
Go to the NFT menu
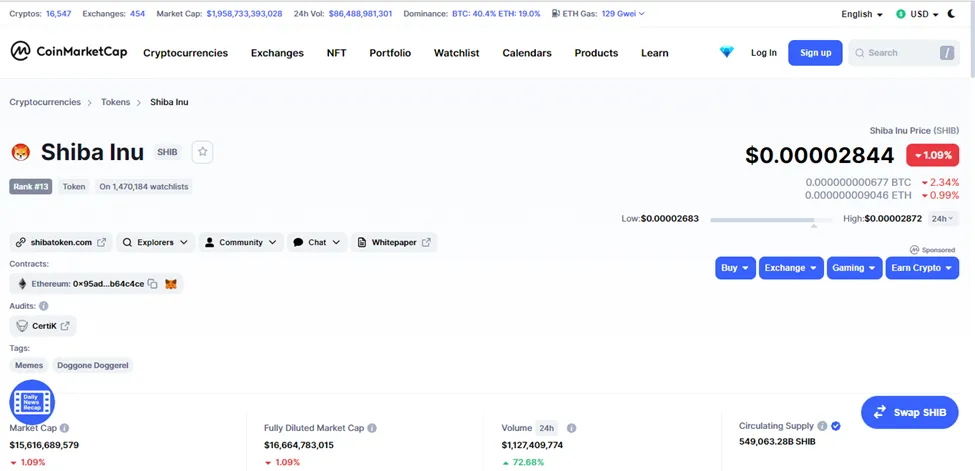336,53
